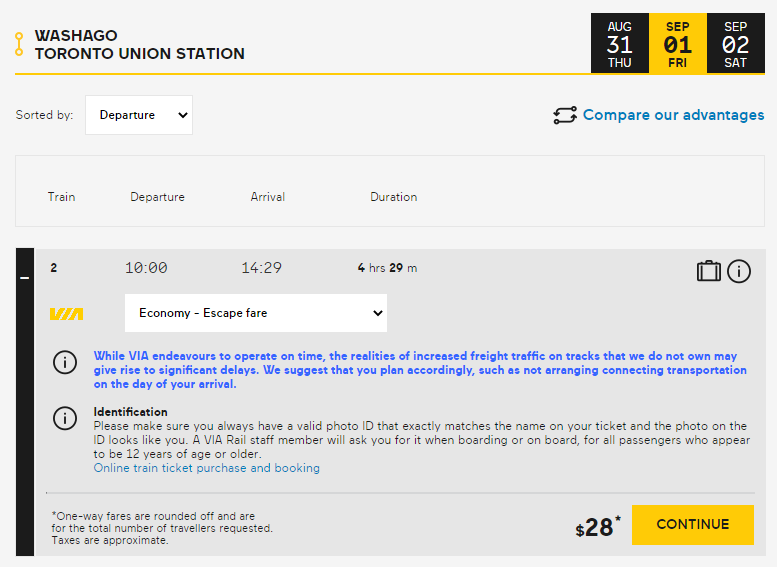
Task: Select the Aug 31 Thursday date tab
Action: click(619, 44)
